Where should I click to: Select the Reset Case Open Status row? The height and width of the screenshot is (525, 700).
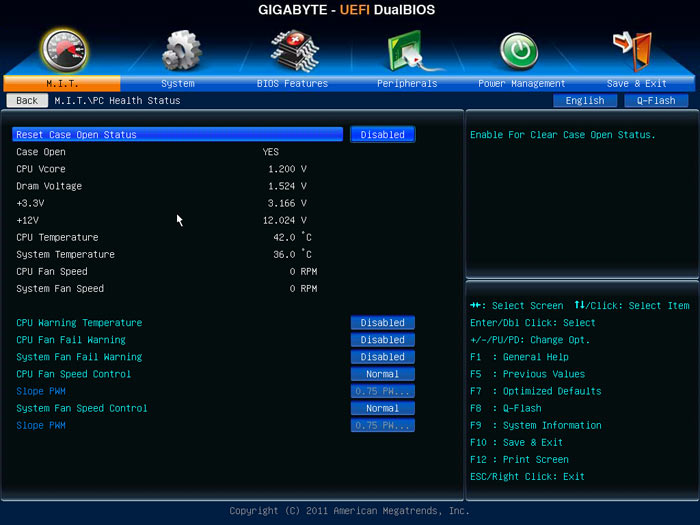coord(178,134)
